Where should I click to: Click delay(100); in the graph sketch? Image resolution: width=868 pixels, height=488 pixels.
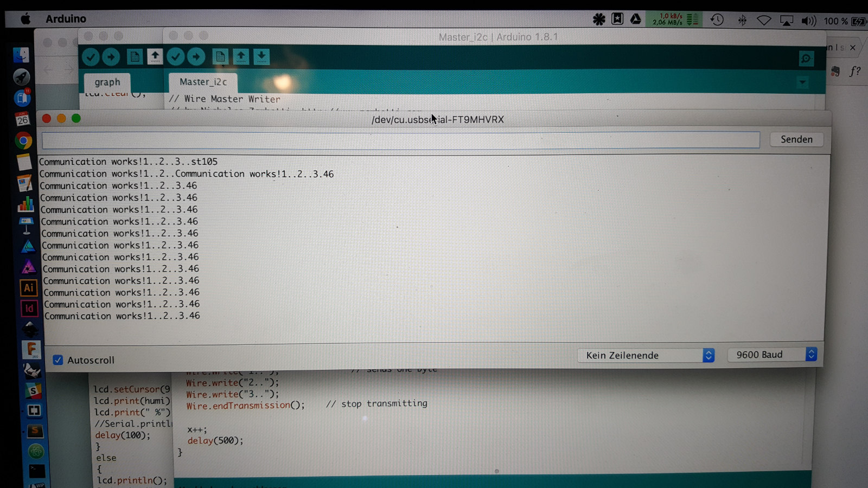tap(123, 435)
